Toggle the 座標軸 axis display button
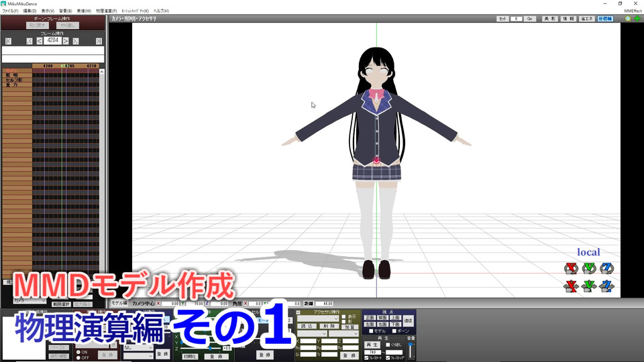 [605, 19]
